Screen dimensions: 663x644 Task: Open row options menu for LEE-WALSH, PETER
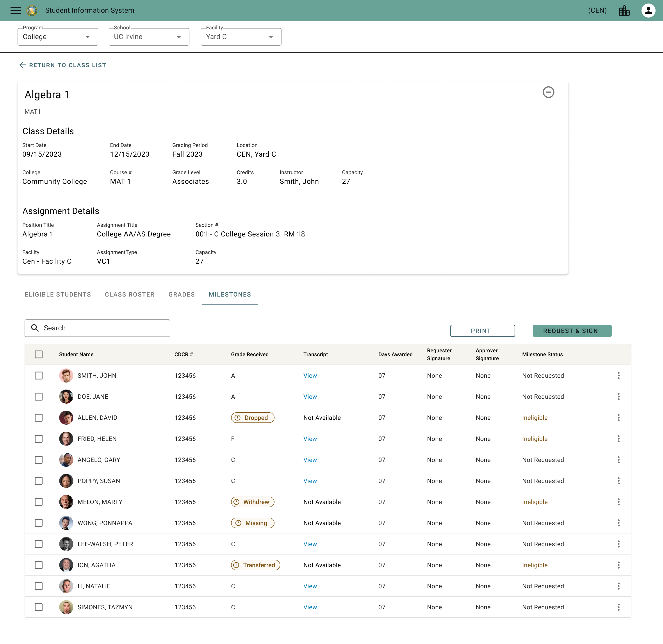click(618, 544)
